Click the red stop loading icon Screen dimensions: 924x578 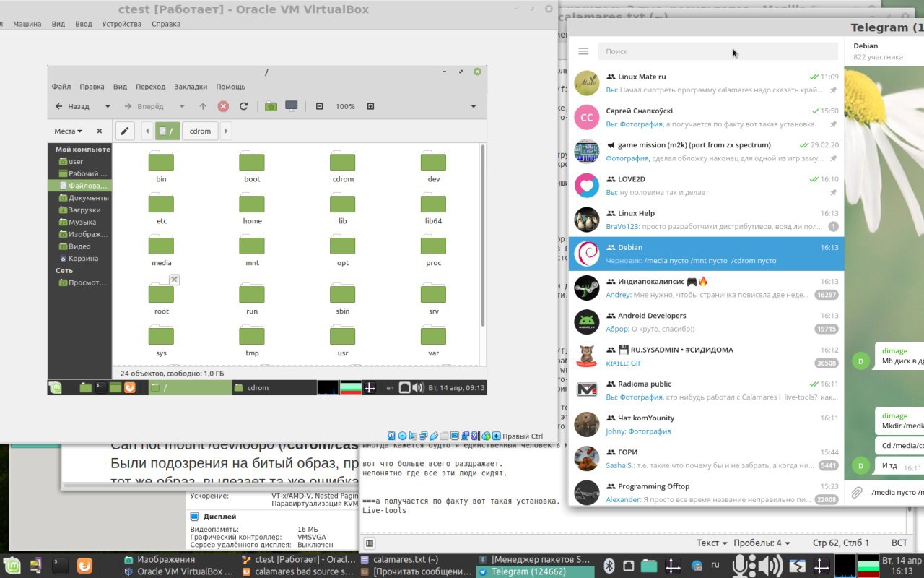223,106
